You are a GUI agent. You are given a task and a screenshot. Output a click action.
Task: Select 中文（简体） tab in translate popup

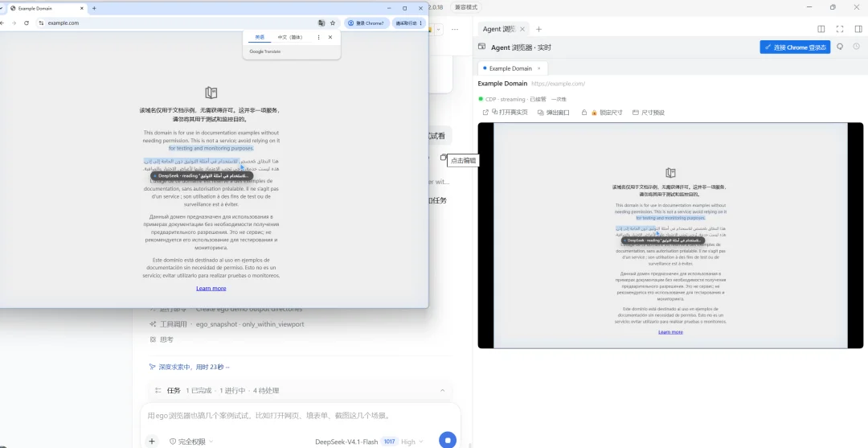click(290, 37)
